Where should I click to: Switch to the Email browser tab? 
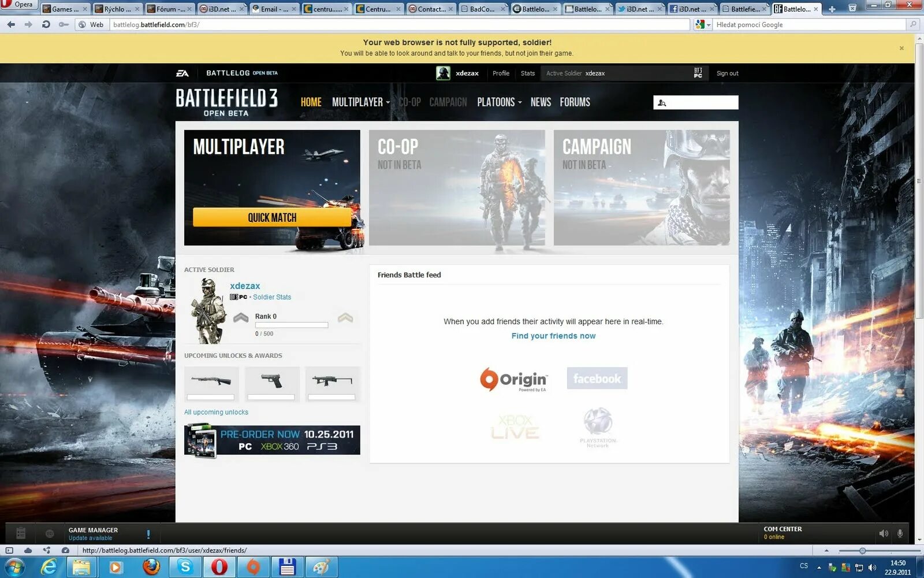click(x=274, y=9)
